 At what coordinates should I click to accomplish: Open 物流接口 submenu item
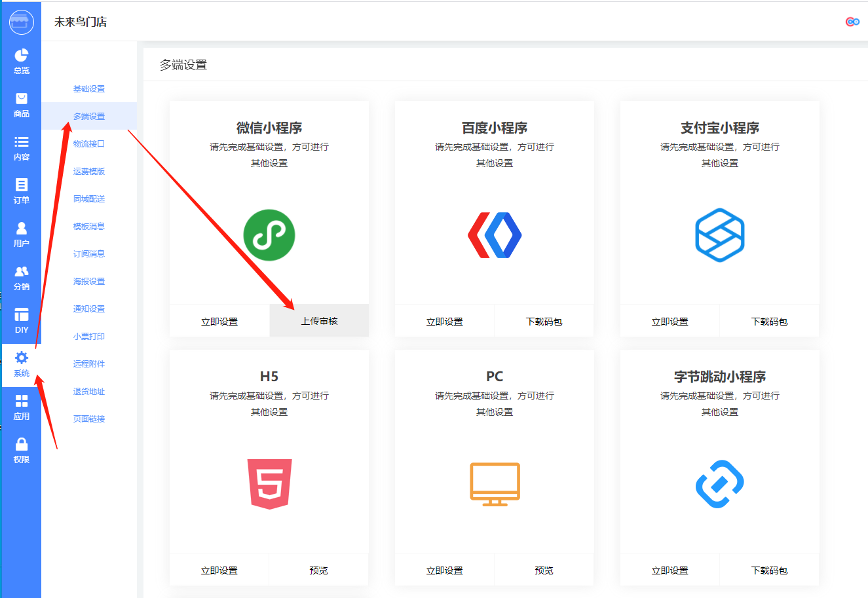(x=89, y=144)
